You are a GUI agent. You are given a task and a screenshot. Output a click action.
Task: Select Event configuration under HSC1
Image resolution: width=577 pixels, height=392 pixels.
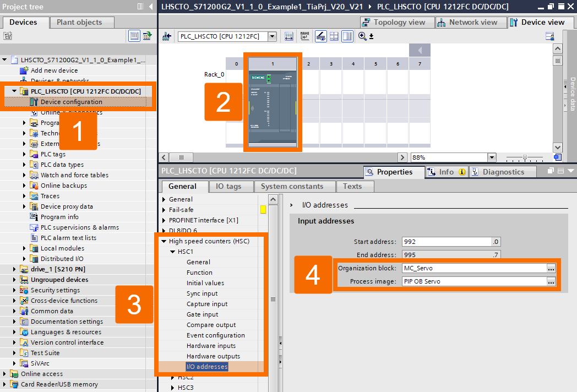tap(216, 335)
